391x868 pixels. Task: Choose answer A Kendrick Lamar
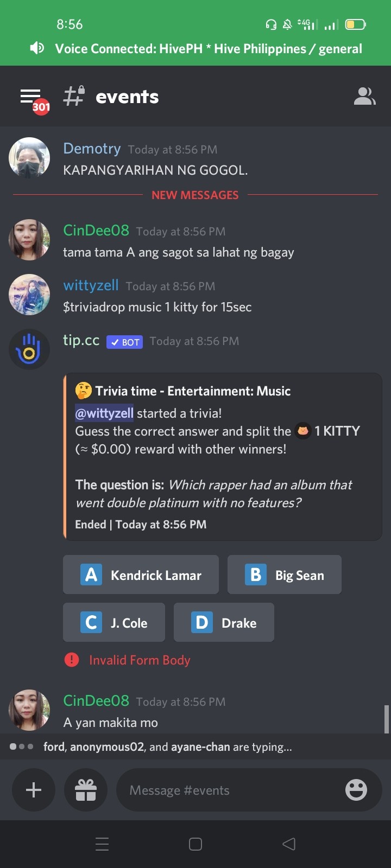(141, 575)
